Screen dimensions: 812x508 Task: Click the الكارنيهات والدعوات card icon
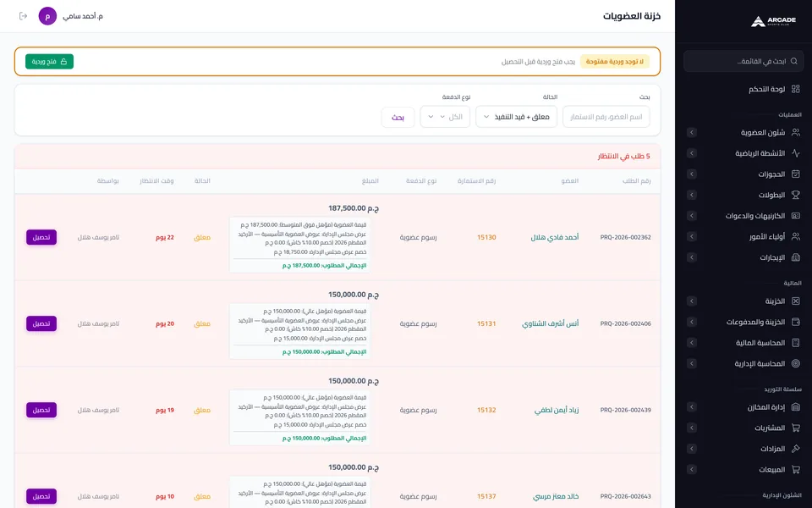point(796,216)
